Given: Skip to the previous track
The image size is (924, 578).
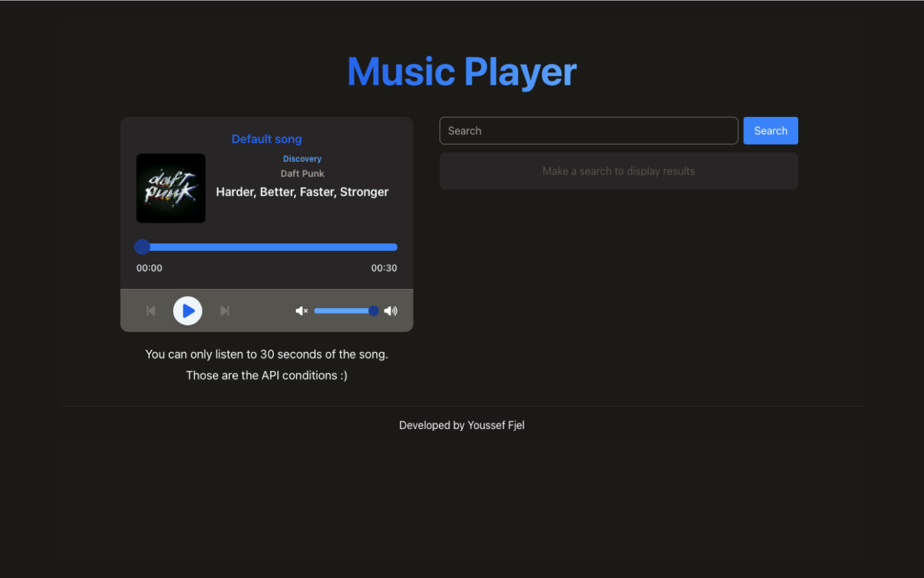Looking at the screenshot, I should click(150, 311).
